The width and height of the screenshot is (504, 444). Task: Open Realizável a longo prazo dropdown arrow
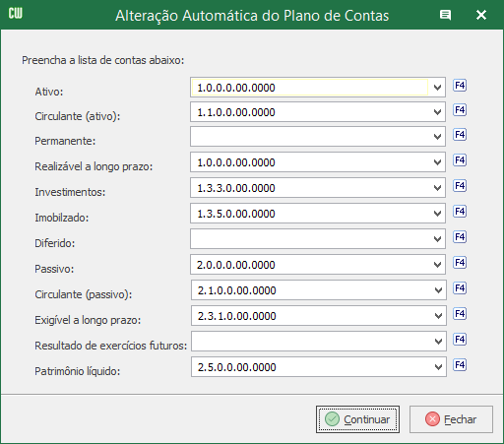pyautogui.click(x=437, y=162)
